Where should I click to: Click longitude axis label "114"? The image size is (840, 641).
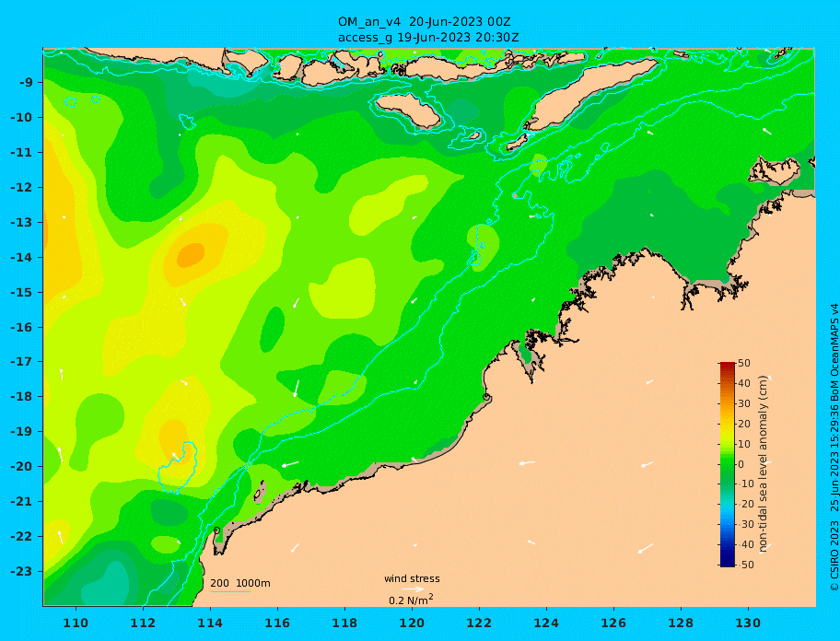coord(211,623)
